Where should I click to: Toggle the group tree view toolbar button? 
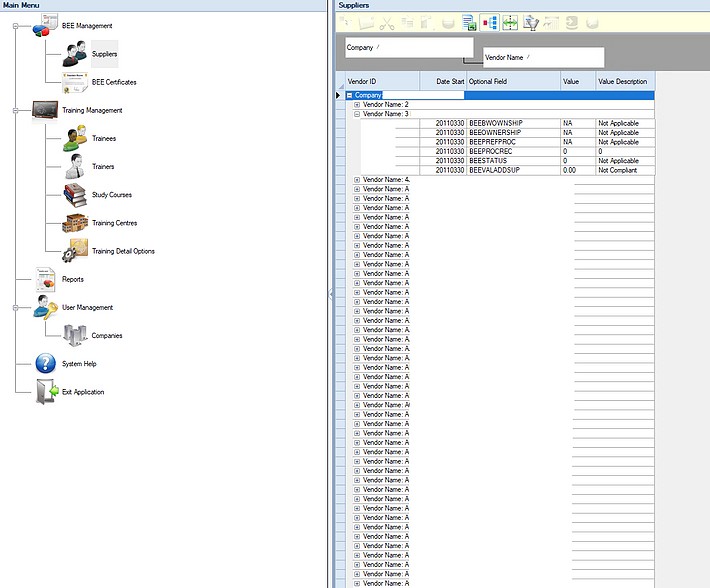[x=489, y=22]
